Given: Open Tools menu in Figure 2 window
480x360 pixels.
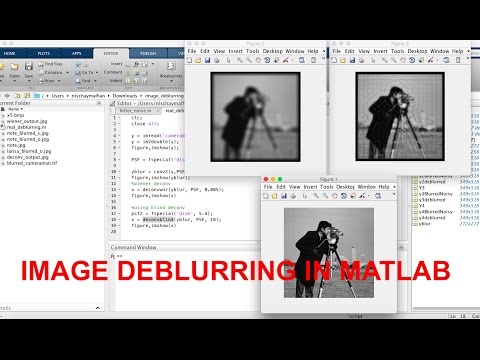Looking at the screenshot, I should click(252, 51).
